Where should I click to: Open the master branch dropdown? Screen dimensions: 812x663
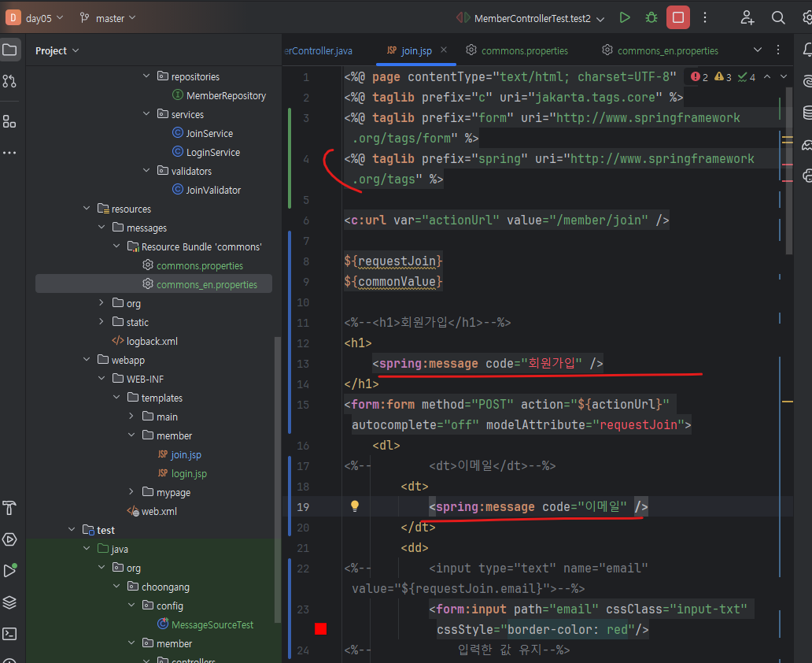pos(109,18)
